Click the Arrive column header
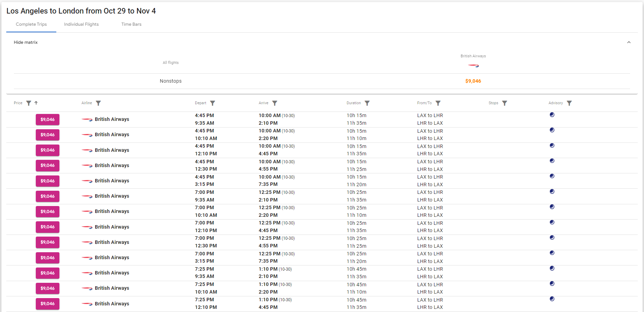This screenshot has height=312, width=644. click(263, 103)
